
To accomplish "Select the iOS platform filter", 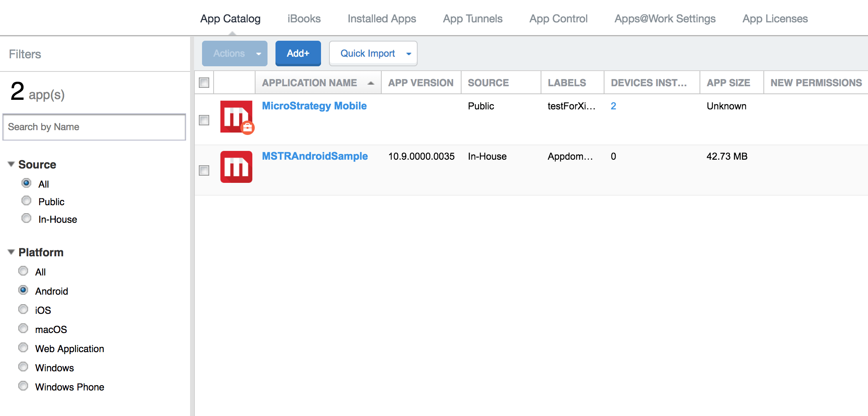I will 23,309.
